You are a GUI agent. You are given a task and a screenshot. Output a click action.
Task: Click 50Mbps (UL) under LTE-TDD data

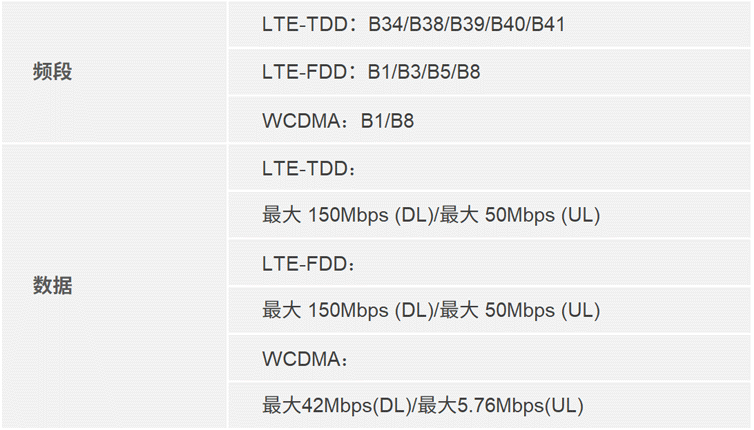(x=542, y=215)
